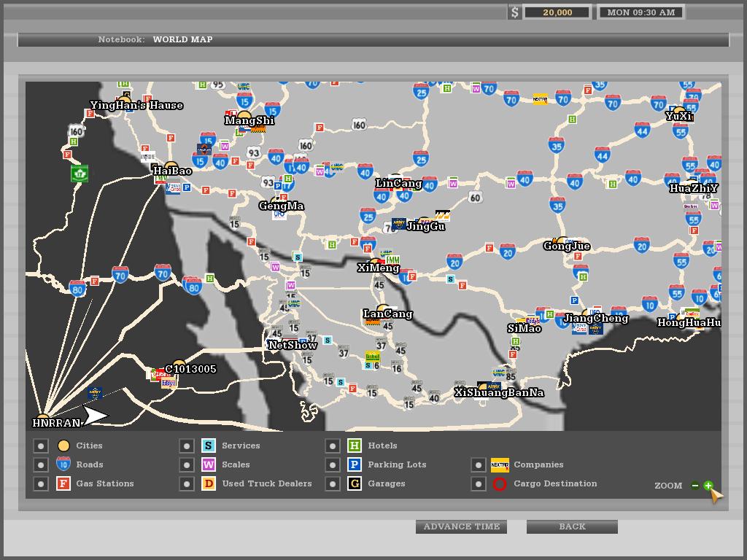The height and width of the screenshot is (560, 747).
Task: Click the minus zoom-out icon
Action: (x=694, y=486)
